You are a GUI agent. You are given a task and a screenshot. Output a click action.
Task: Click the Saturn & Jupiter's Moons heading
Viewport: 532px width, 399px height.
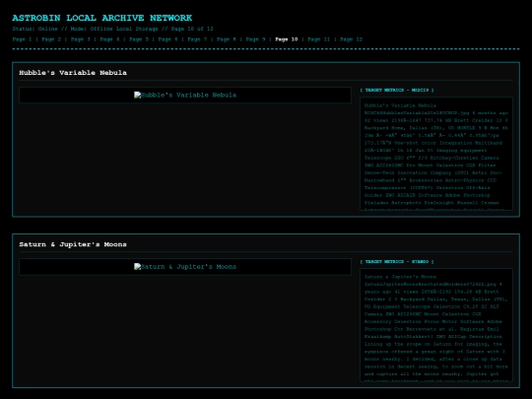(x=73, y=244)
